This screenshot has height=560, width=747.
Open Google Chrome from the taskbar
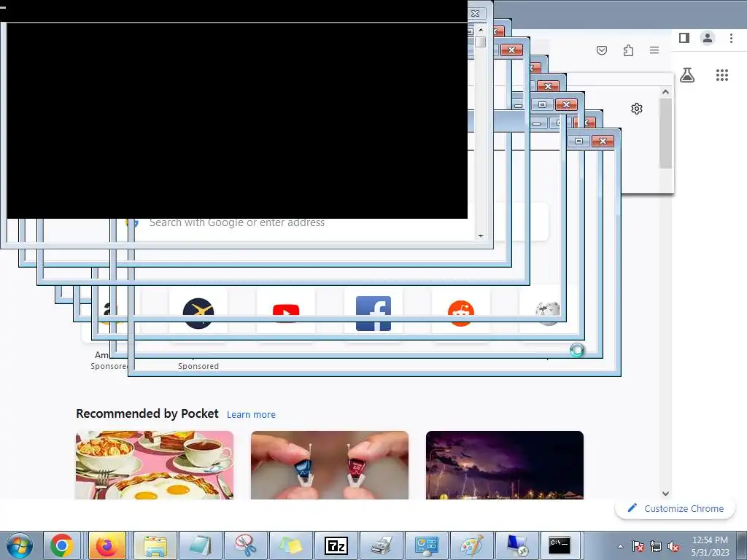[62, 545]
